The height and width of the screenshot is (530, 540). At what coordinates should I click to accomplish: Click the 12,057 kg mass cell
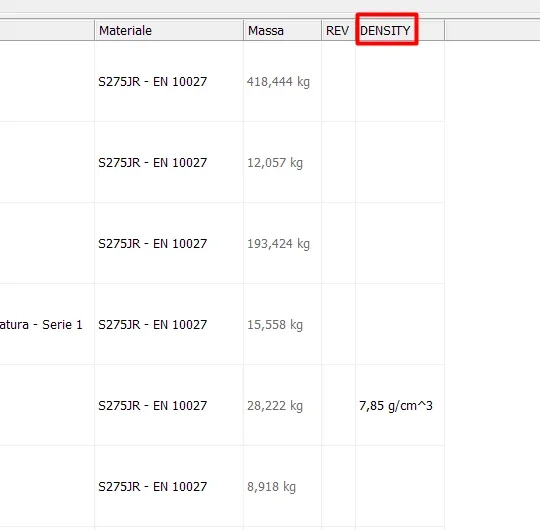coord(282,163)
